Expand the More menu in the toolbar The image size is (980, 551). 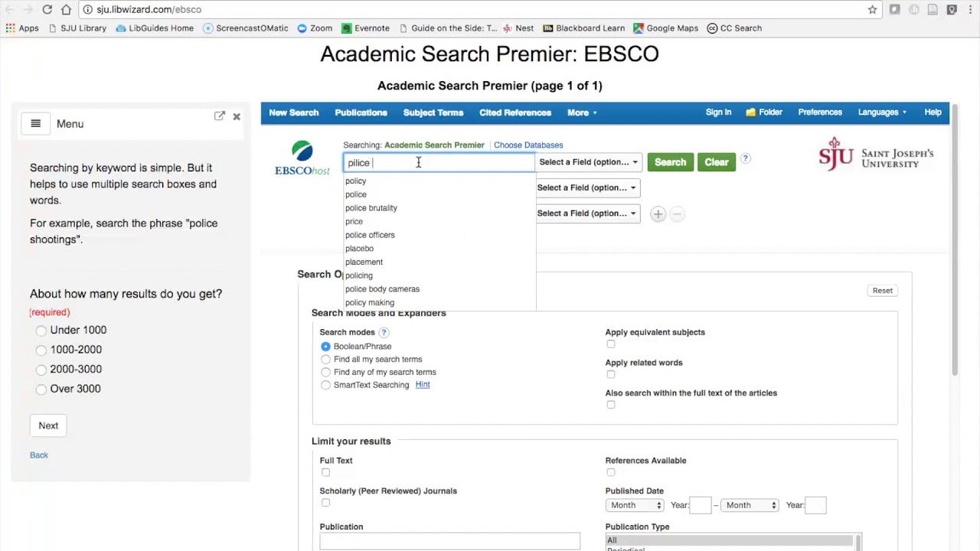click(x=582, y=112)
